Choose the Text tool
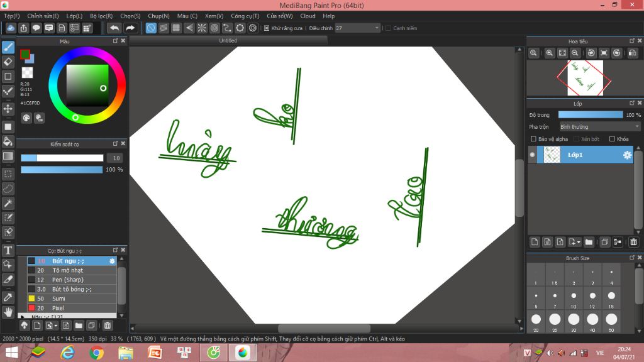 click(8, 250)
